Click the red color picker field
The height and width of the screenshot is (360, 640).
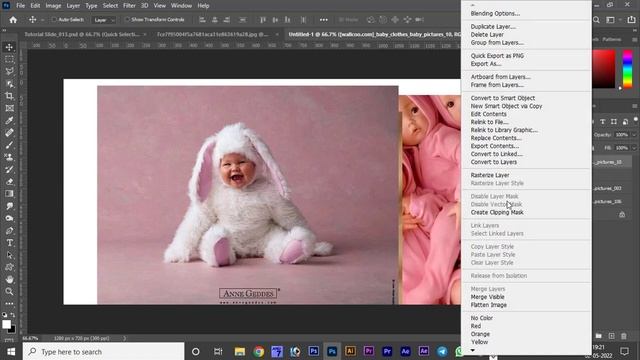[604, 69]
